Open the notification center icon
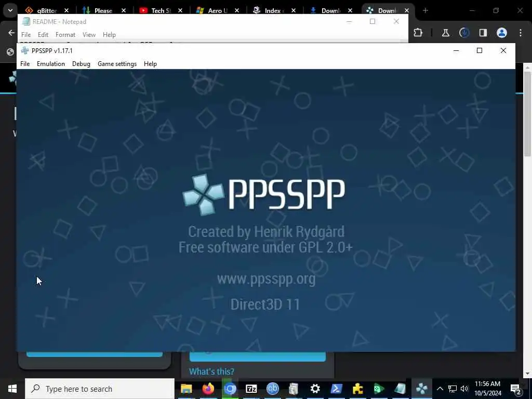The width and height of the screenshot is (532, 399). [x=515, y=389]
